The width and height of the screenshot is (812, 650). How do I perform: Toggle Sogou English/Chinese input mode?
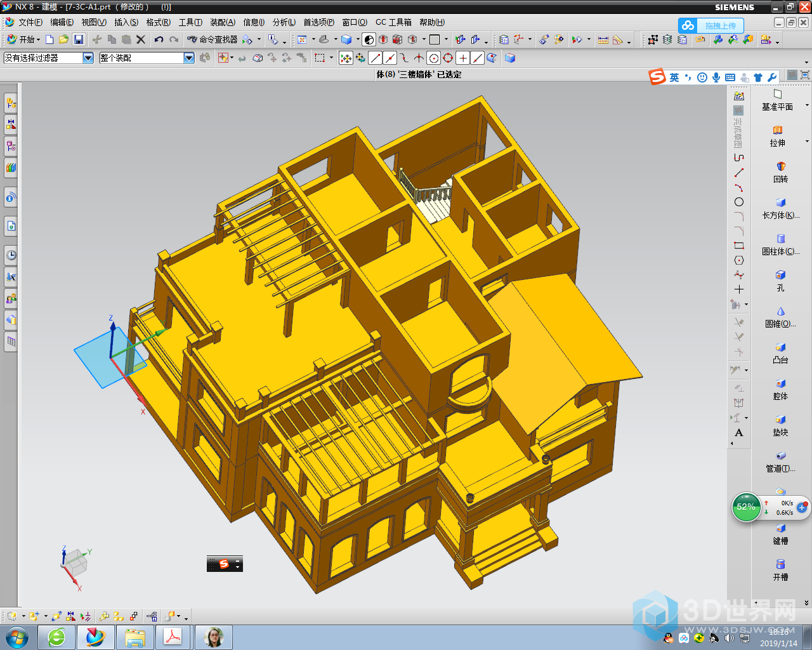pyautogui.click(x=674, y=77)
